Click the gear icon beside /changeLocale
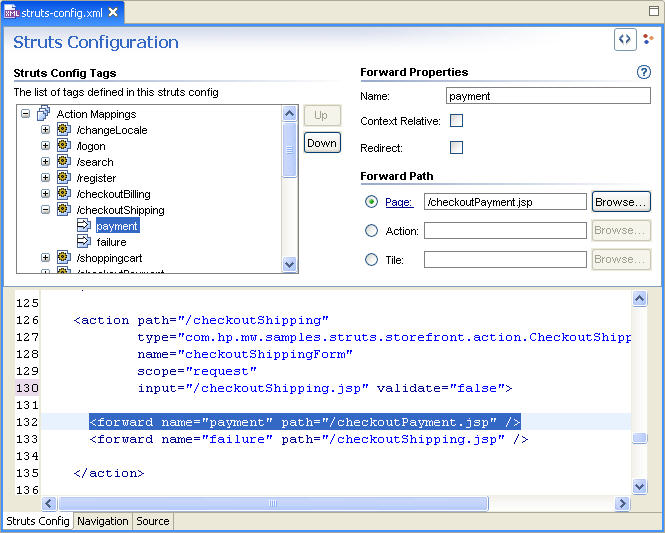 pyautogui.click(x=64, y=129)
